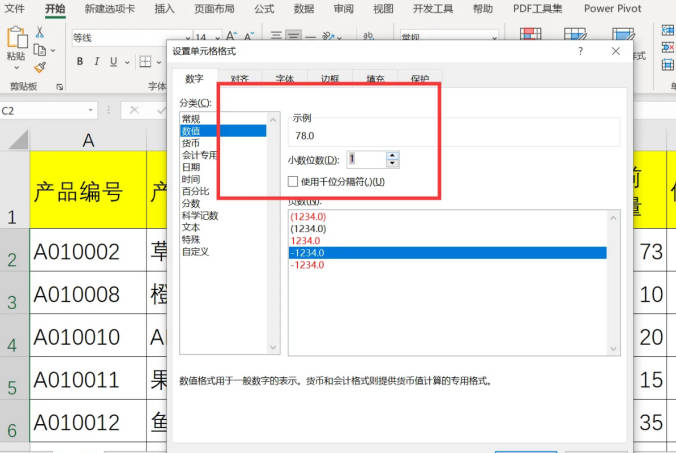The width and height of the screenshot is (676, 453).
Task: Select column header A
Action: (88, 140)
